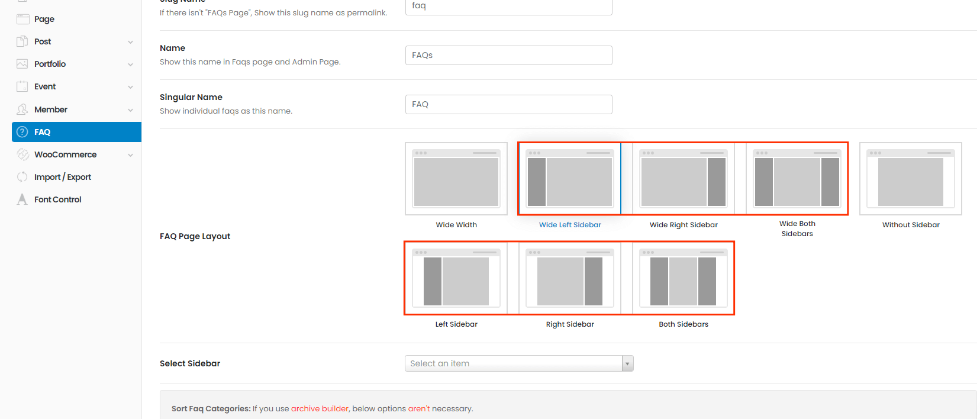Expand the Post menu chevron

[x=130, y=42]
